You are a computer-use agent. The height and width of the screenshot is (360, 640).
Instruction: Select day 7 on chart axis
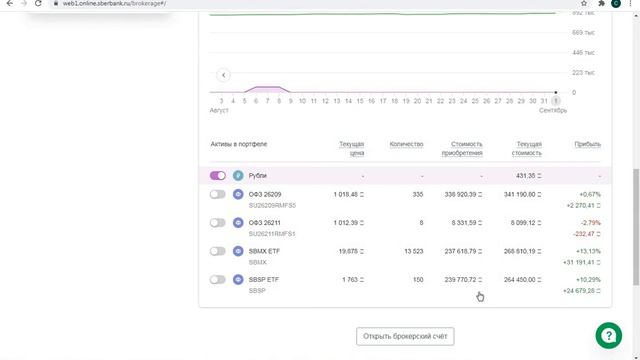(x=267, y=101)
